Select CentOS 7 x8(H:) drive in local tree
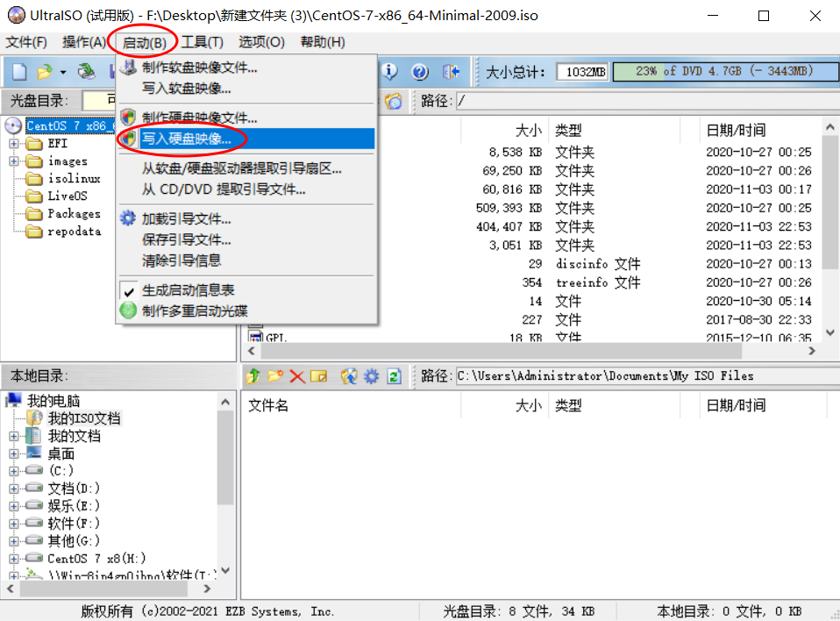840x621 pixels. (x=96, y=559)
